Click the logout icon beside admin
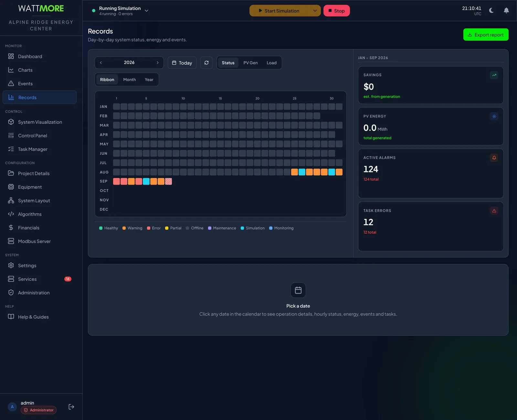 (x=71, y=407)
